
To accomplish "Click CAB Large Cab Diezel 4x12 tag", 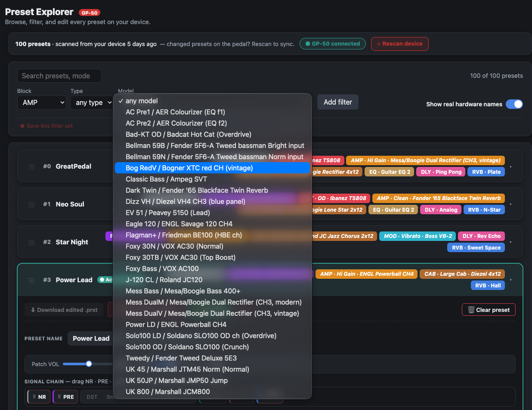I will [x=462, y=274].
